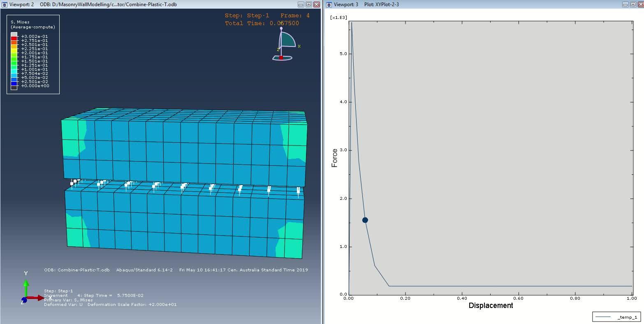Click the Viewport 2 ODB path title text
This screenshot has width=644, height=324.
click(109, 5)
